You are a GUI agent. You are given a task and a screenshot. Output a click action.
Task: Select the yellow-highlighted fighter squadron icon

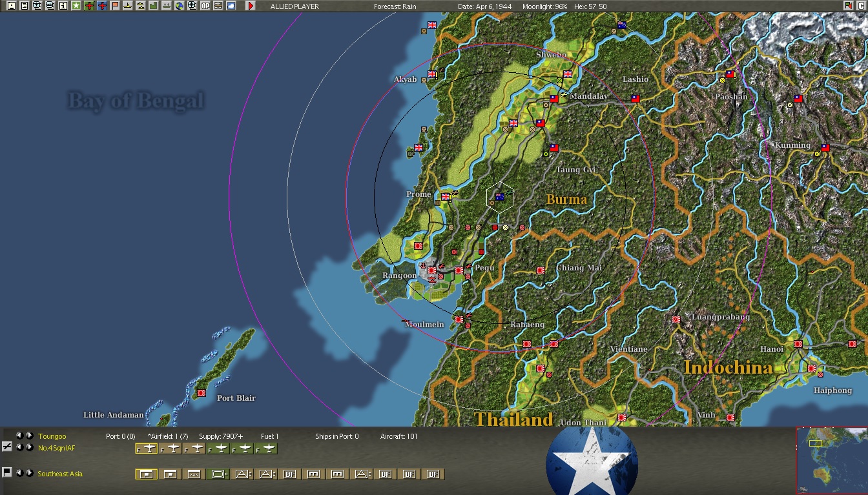pyautogui.click(x=147, y=448)
